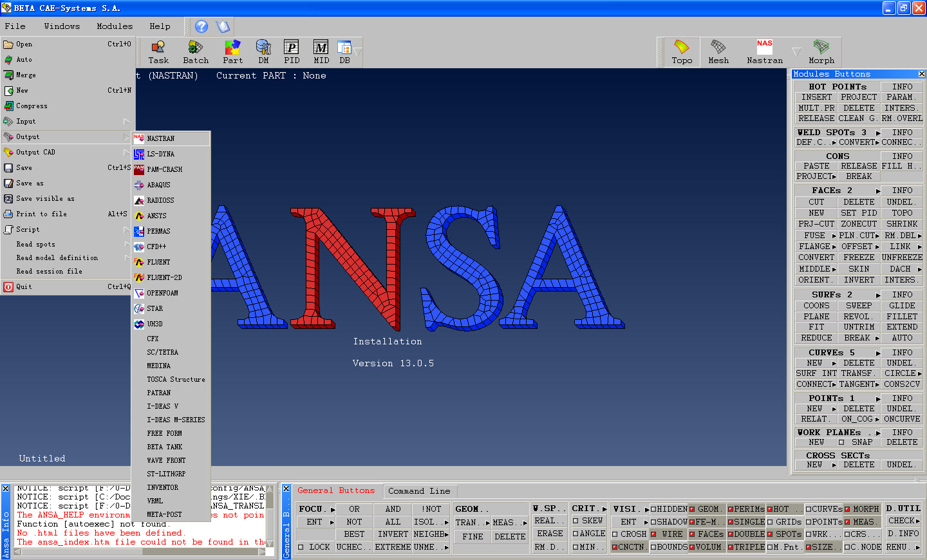
Task: Click the SWEEP surfs button
Action: [x=859, y=306]
